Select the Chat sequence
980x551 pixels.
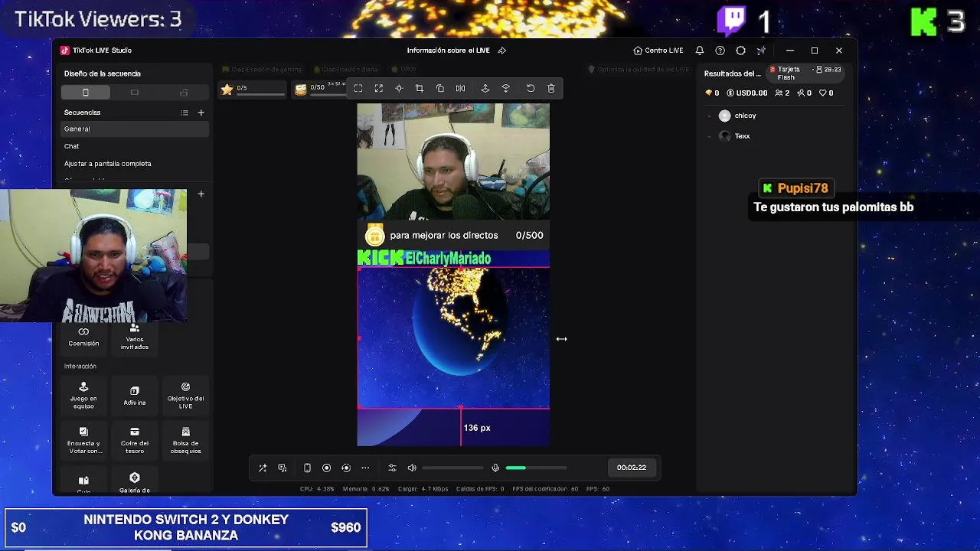tap(135, 146)
